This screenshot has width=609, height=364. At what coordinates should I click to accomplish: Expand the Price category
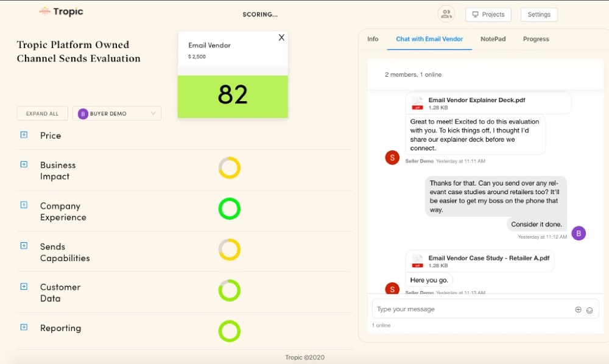pos(24,135)
